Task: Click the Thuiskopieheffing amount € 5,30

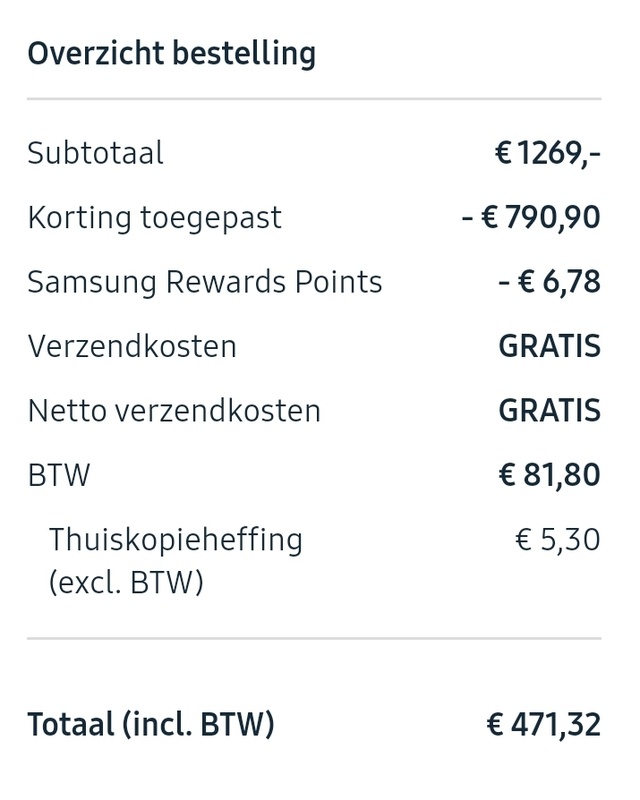Action: click(x=557, y=540)
